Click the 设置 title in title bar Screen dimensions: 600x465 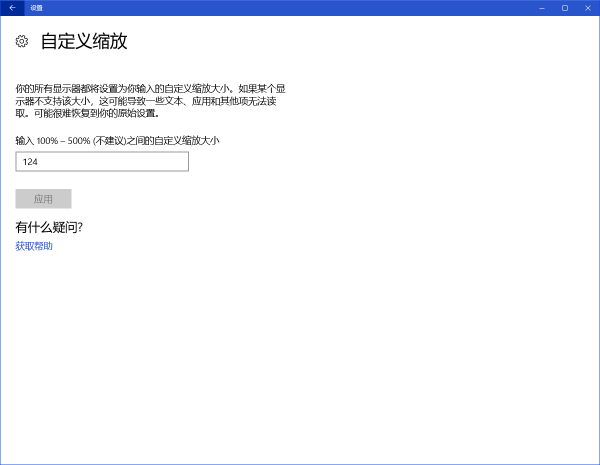[36, 8]
